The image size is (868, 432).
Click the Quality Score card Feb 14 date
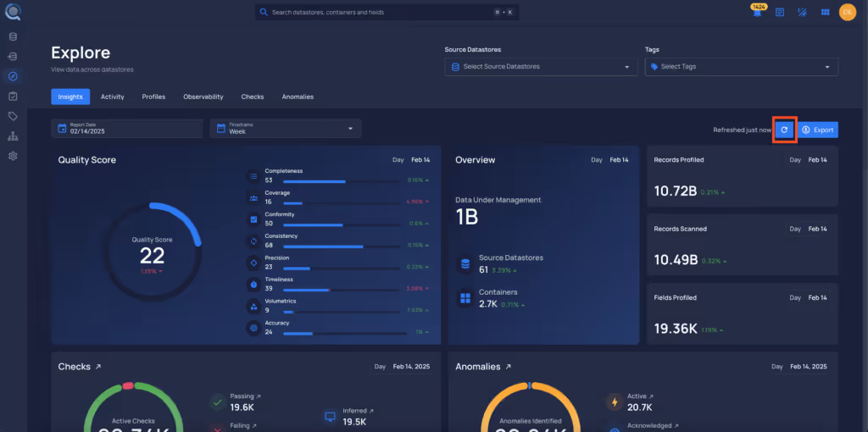tap(420, 160)
